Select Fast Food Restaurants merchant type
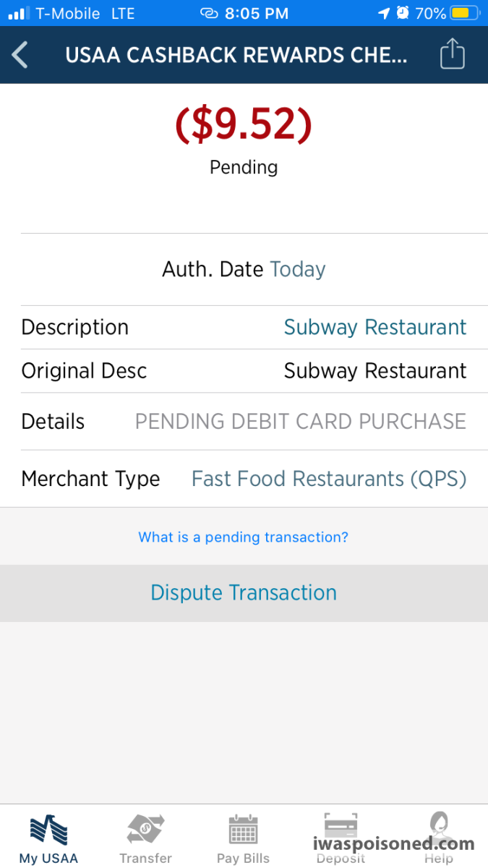The width and height of the screenshot is (488, 868). tap(329, 479)
